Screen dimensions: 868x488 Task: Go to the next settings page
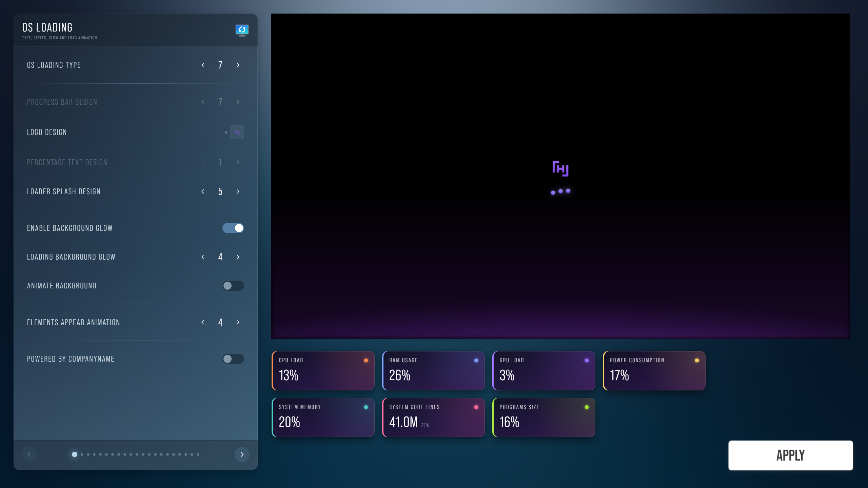click(x=242, y=454)
